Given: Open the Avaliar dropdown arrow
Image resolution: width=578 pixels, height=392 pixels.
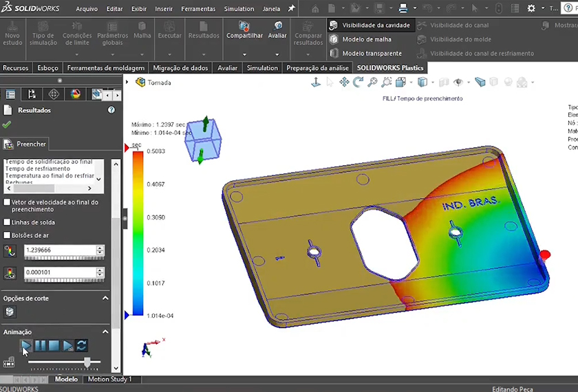Looking at the screenshot, I should pos(277,54).
